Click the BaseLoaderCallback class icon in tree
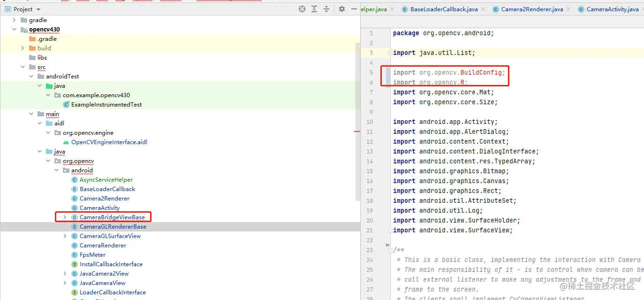Screen dimensions: 644x300 75,189
